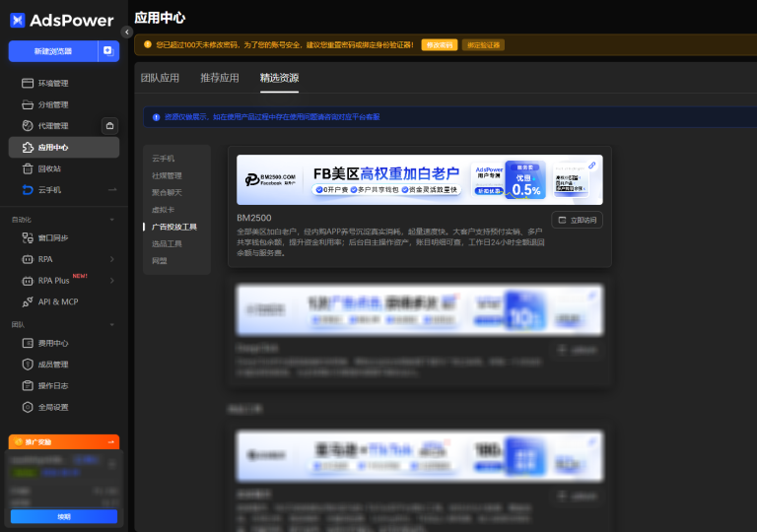This screenshot has width=757, height=532.
Task: Click the 绑定验证器 button
Action: tap(483, 45)
